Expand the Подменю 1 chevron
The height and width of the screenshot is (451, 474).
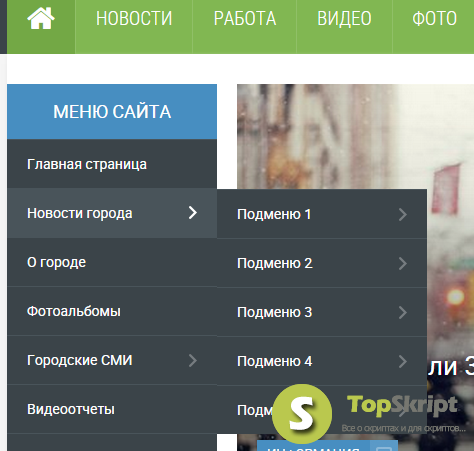[403, 214]
